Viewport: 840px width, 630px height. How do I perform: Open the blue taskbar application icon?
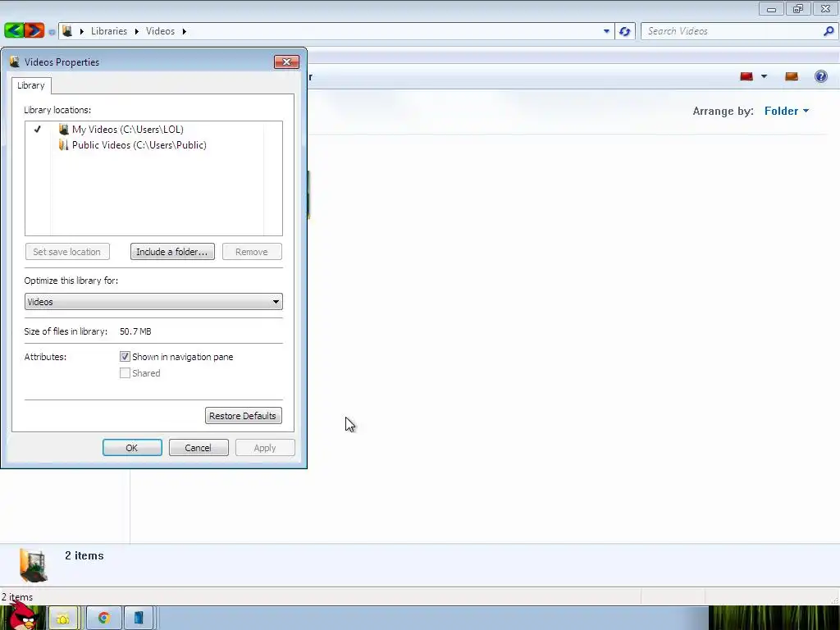pyautogui.click(x=139, y=619)
